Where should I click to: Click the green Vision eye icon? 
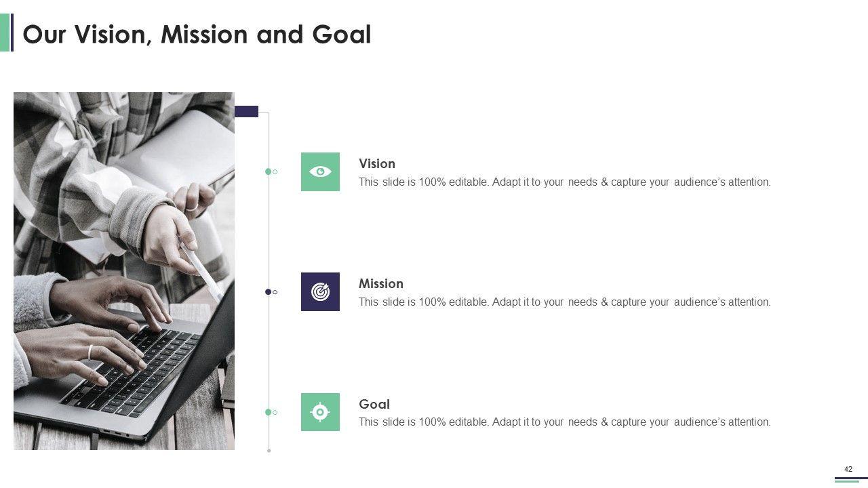pyautogui.click(x=320, y=171)
